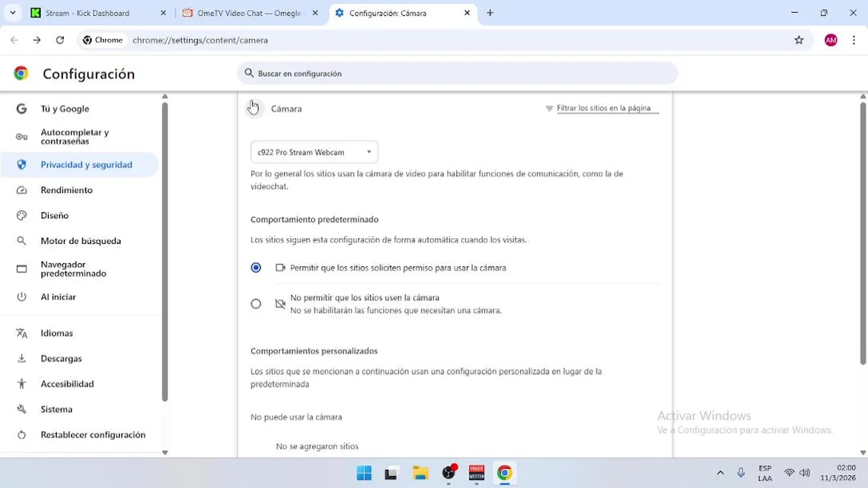The width and height of the screenshot is (868, 488).
Task: Click the Buscar en configuración search box
Action: pyautogui.click(x=457, y=73)
